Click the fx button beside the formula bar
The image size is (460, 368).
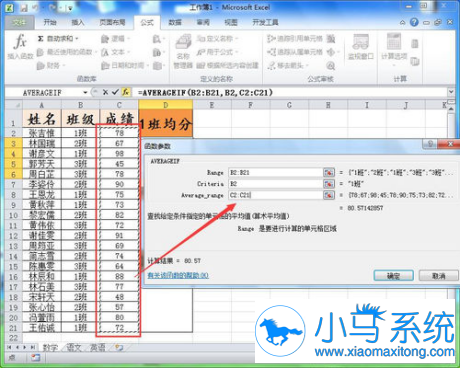tap(126, 92)
